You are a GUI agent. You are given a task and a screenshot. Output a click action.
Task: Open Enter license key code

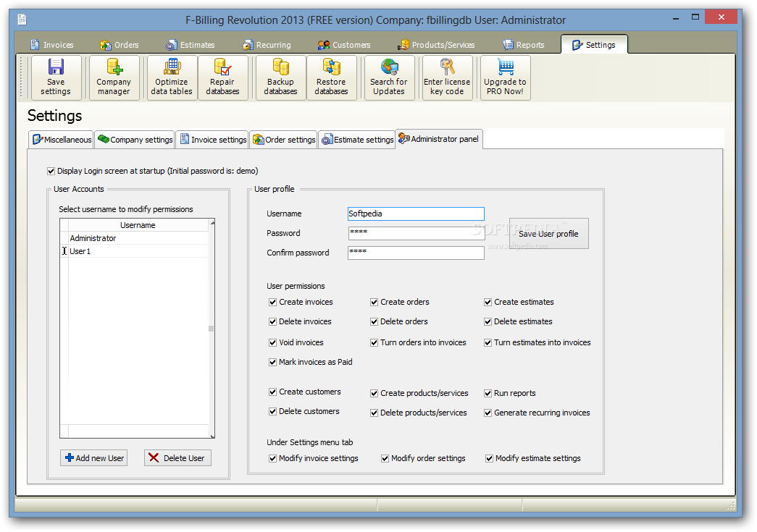pos(447,77)
